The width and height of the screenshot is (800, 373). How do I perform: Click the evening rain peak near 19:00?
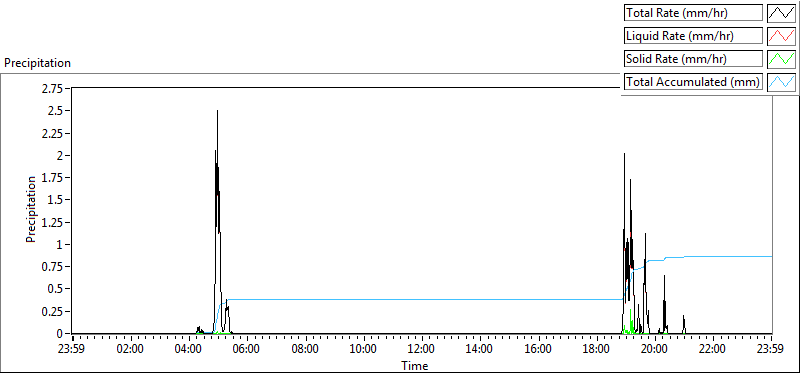[x=624, y=154]
